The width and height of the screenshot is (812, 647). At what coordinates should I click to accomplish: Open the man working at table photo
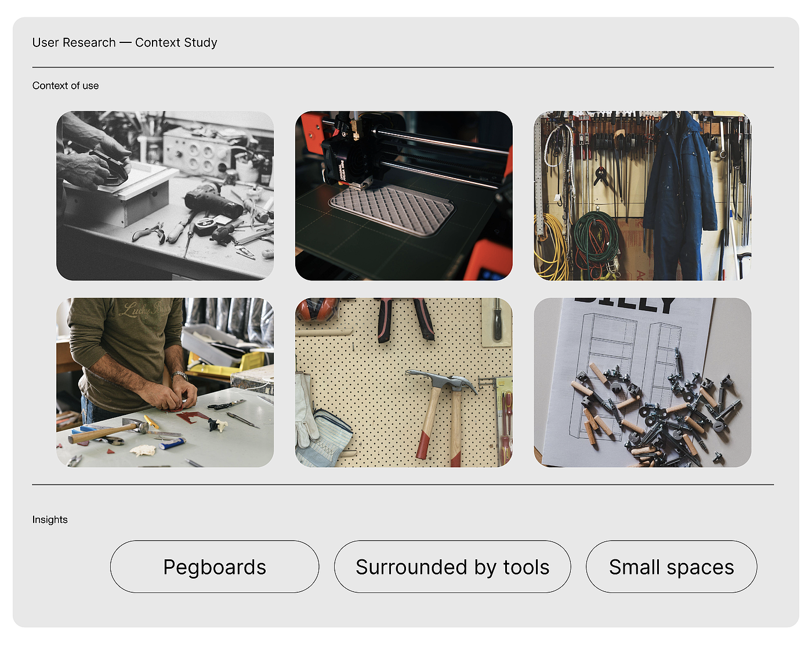pos(165,382)
